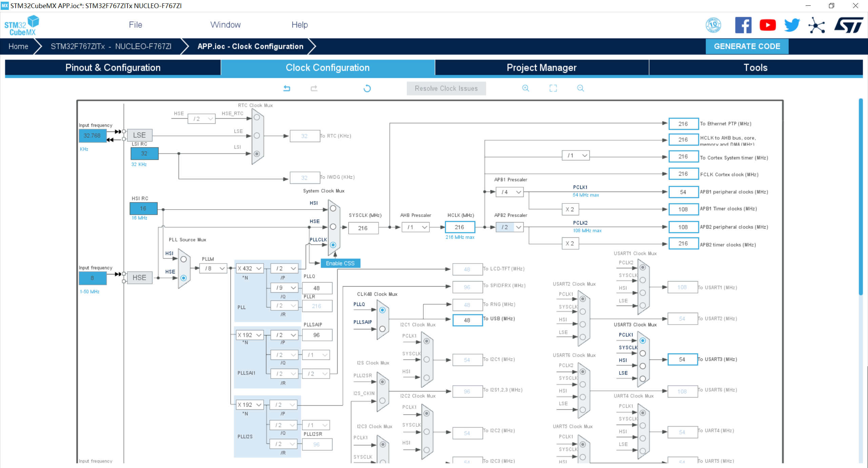Screen dimensions: 868x468
Task: Click the Resolve Clock Issues button
Action: pos(446,88)
